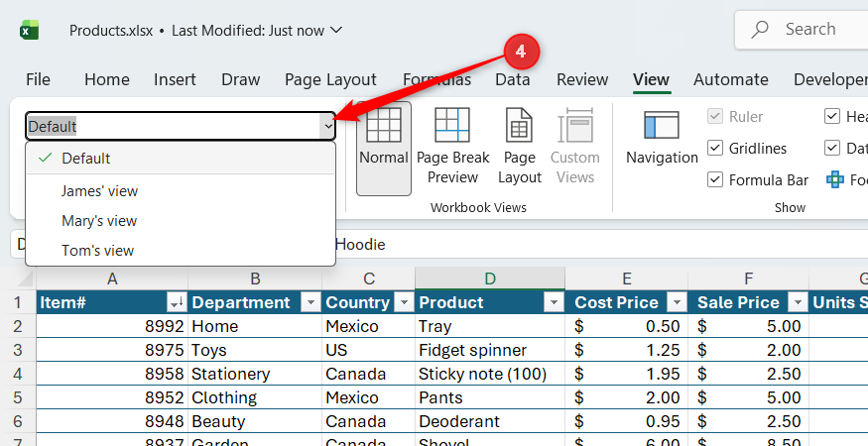This screenshot has width=868, height=446.
Task: Switch to the Review tab
Action: click(x=582, y=79)
